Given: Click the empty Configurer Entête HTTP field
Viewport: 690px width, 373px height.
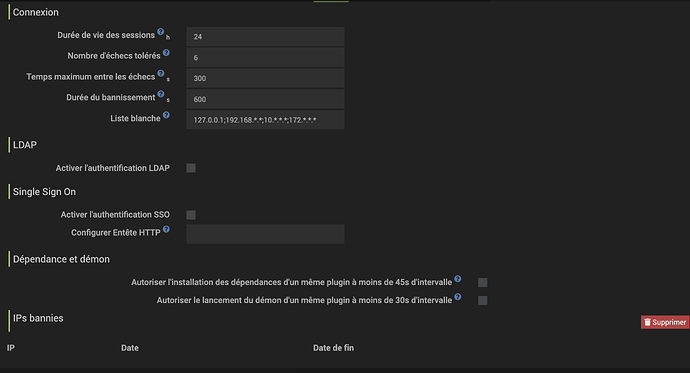Looking at the screenshot, I should pos(265,234).
